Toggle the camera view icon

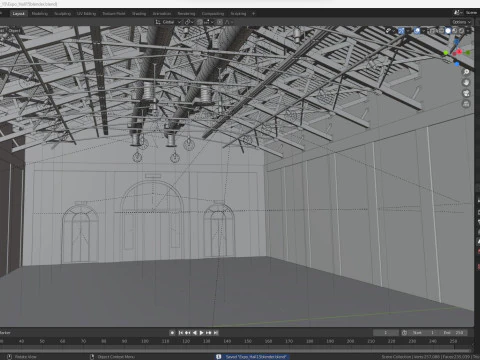(466, 93)
